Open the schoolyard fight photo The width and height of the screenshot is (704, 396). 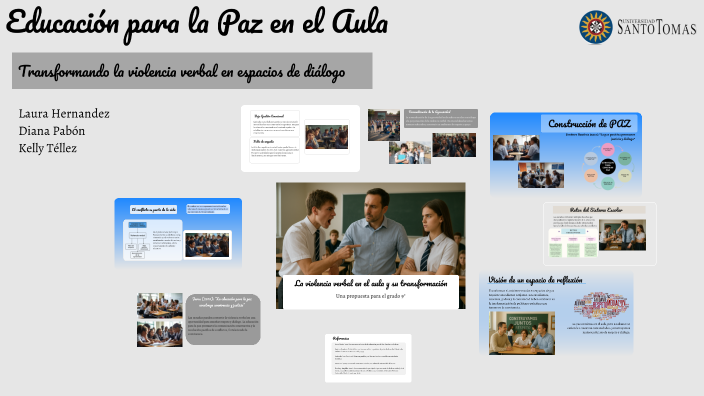(384, 125)
